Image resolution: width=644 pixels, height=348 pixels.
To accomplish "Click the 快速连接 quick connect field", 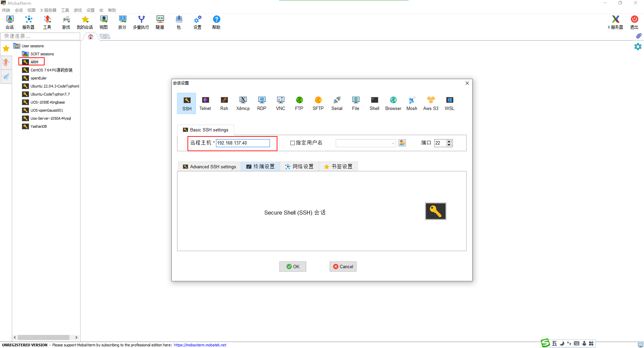I will (41, 36).
